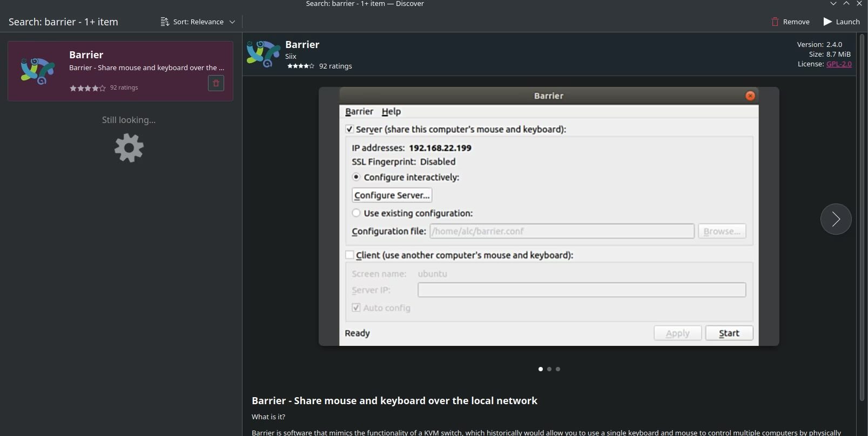Click the Server IP input field
The height and width of the screenshot is (436, 868).
click(x=581, y=290)
